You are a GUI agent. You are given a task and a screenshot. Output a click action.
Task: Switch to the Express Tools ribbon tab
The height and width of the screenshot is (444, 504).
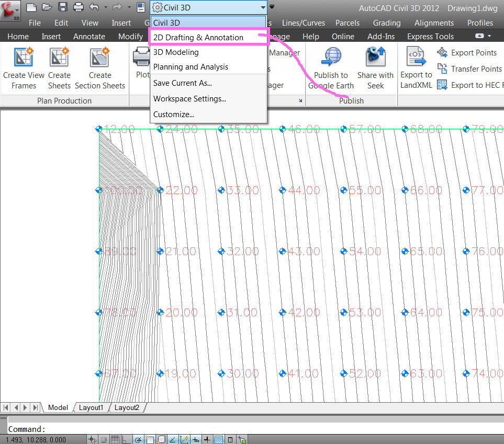(x=430, y=36)
